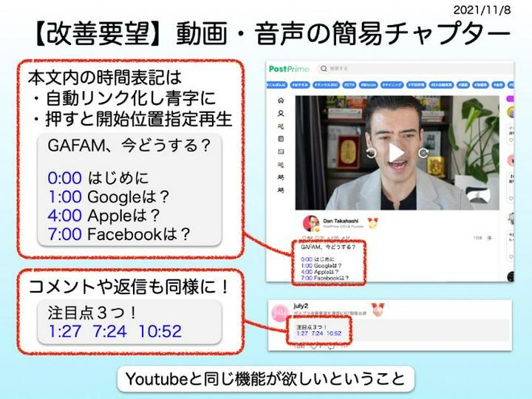Click the large 注目点３つ！ text
This screenshot has width=532, height=399.
coord(92,313)
